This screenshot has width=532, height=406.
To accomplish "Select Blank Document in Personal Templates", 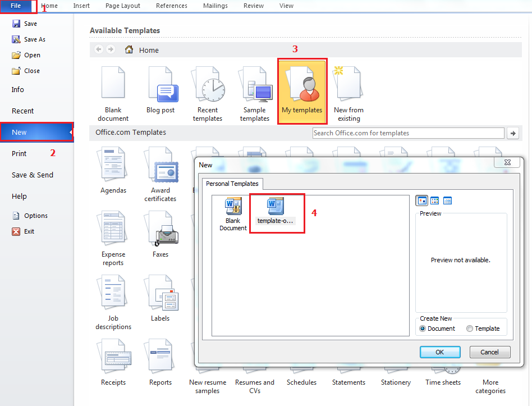I will point(233,214).
